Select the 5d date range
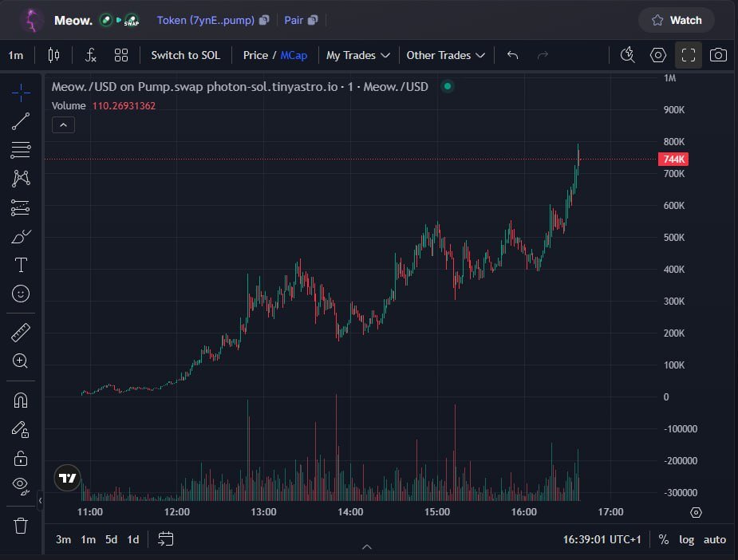Image resolution: width=738 pixels, height=560 pixels. pos(111,539)
